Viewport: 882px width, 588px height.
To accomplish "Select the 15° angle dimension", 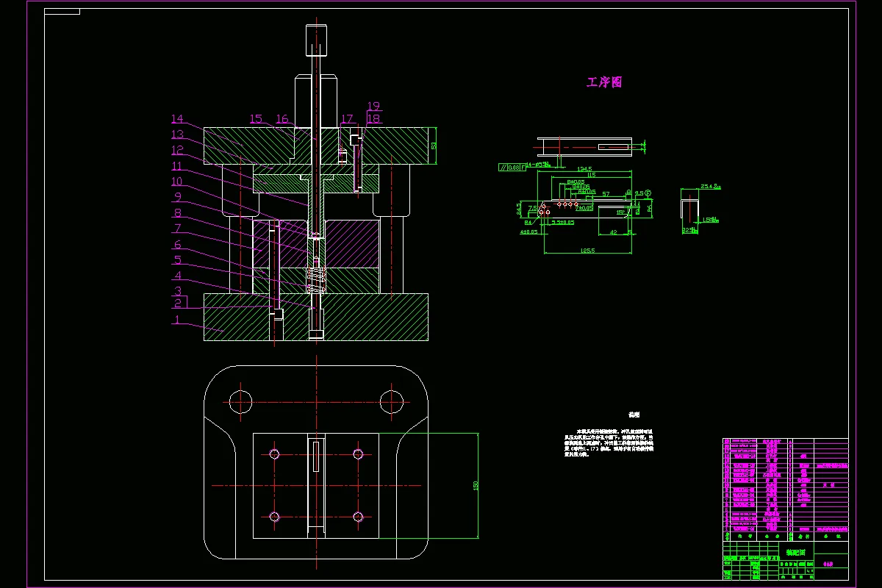I will pyautogui.click(x=620, y=212).
